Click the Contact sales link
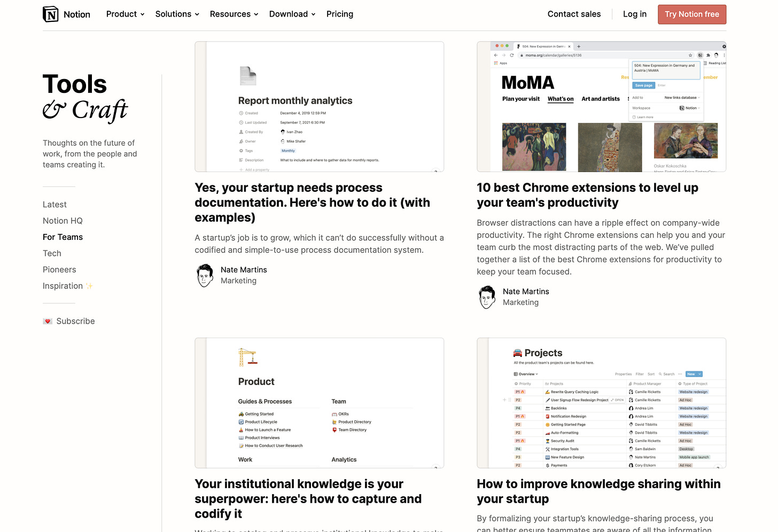Viewport: 778px width, 532px height. pos(574,14)
